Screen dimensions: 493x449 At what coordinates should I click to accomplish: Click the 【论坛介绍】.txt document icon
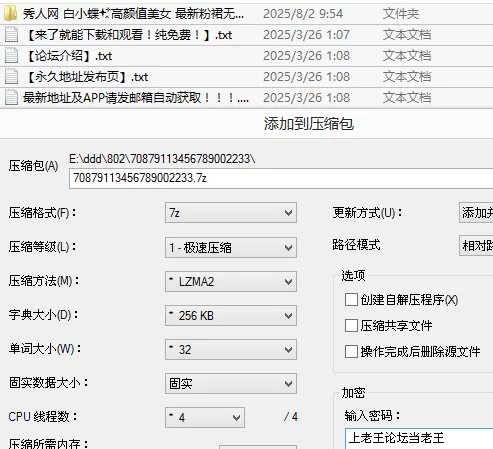pos(11,56)
